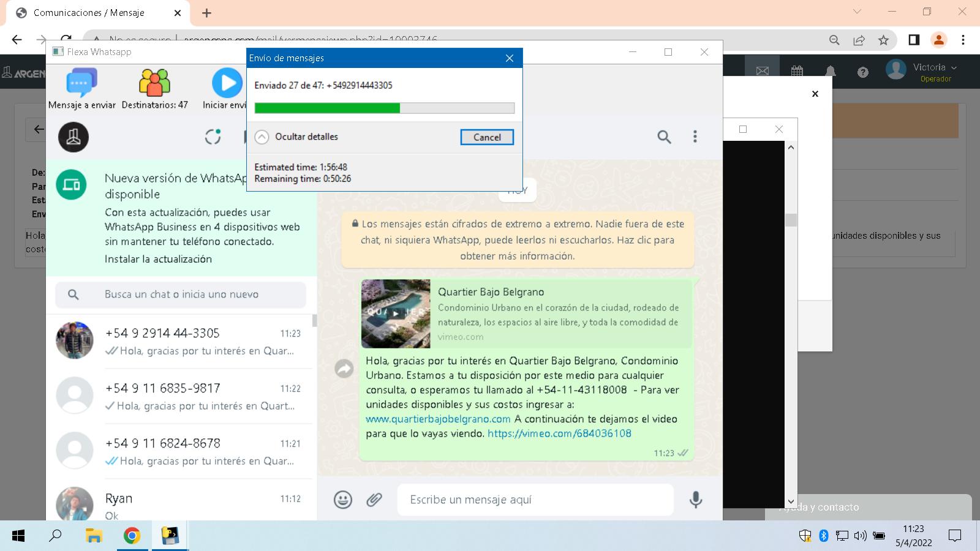
Task: Click Instalar la actualización link
Action: [x=158, y=259]
